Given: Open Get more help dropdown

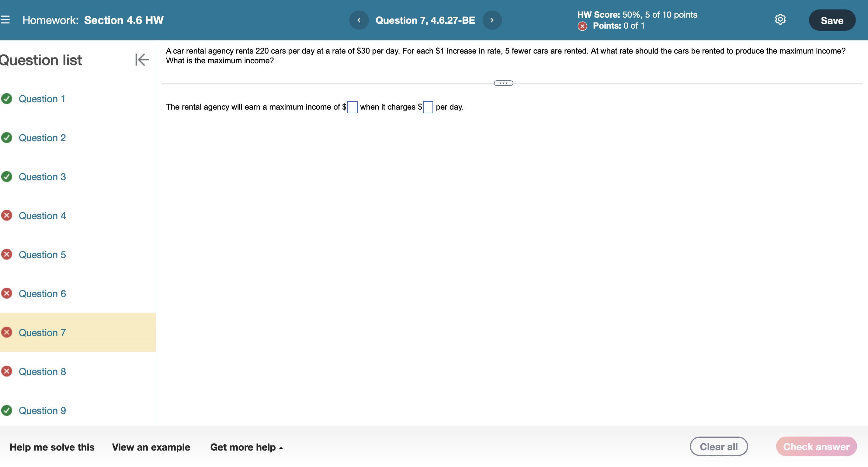Looking at the screenshot, I should point(246,447).
